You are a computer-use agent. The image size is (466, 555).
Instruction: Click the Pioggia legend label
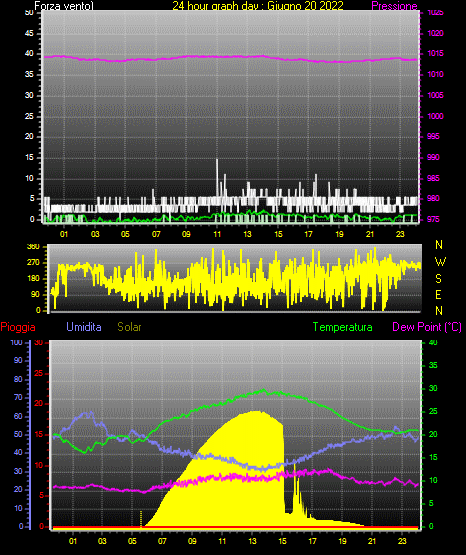[x=18, y=327]
